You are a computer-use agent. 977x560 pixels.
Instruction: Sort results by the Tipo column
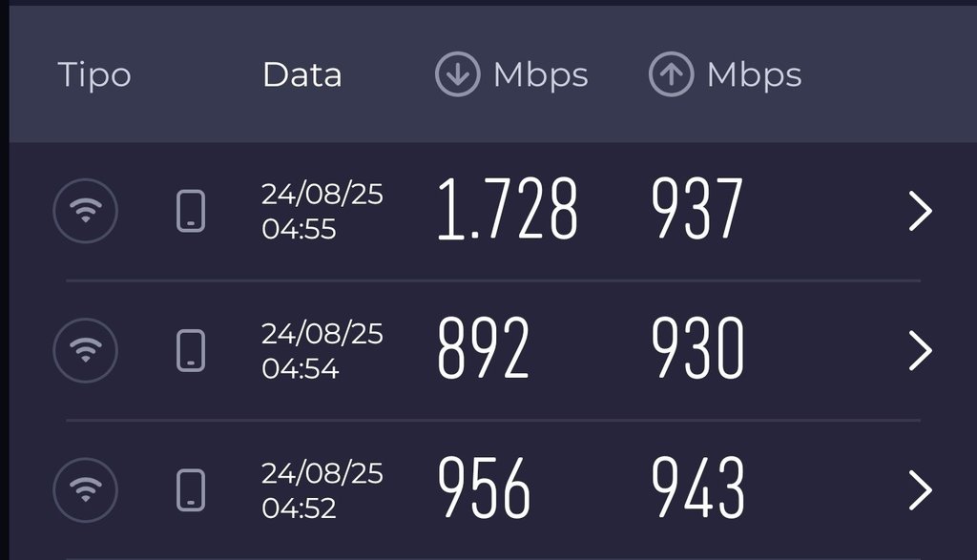point(94,74)
